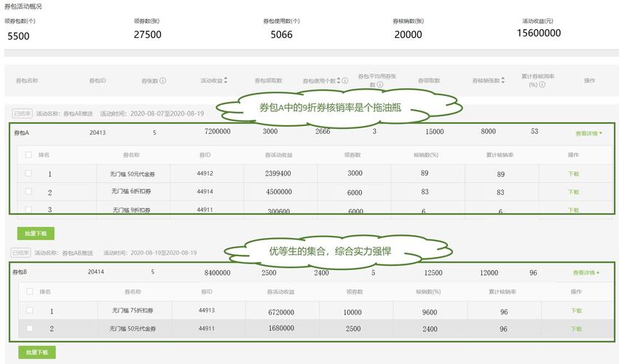The width and height of the screenshot is (619, 364).
Task: Click 券ID cell 44913
Action: tap(207, 310)
